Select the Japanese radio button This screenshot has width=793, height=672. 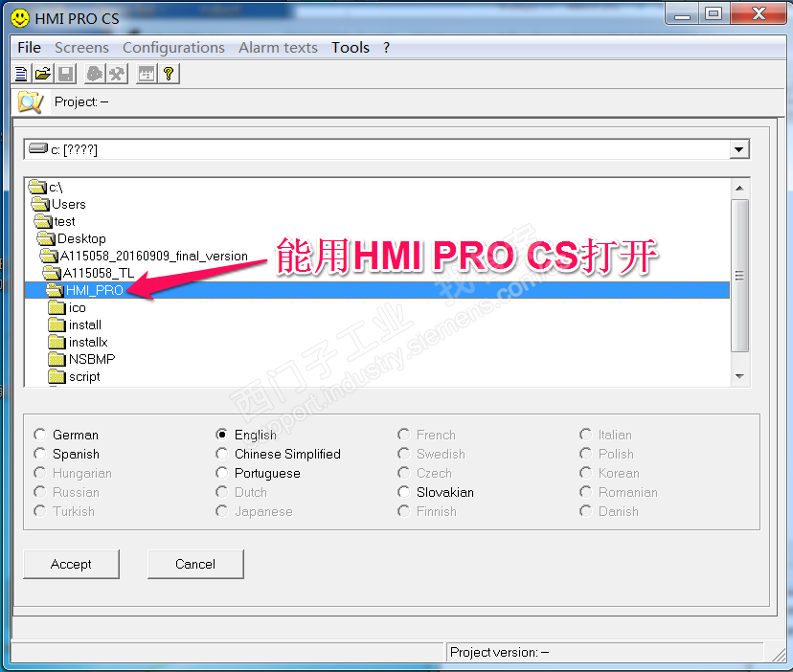[221, 511]
